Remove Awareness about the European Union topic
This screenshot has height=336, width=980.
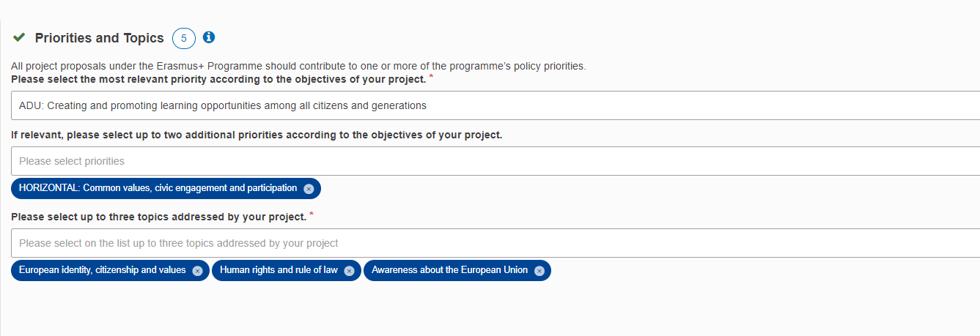point(539,271)
